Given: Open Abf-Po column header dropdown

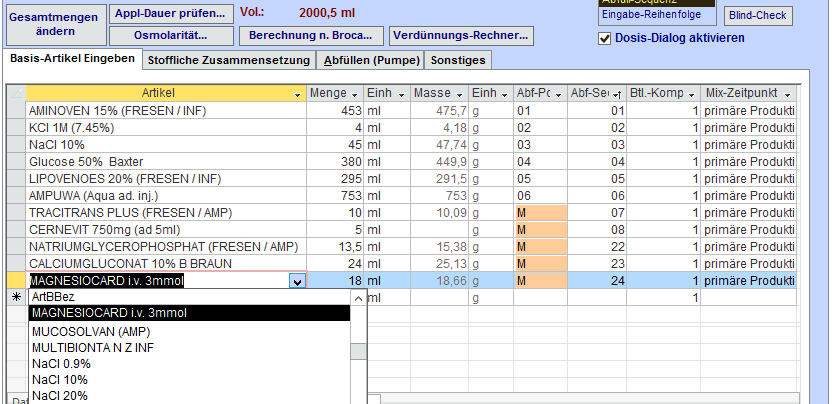Looking at the screenshot, I should pyautogui.click(x=558, y=94).
